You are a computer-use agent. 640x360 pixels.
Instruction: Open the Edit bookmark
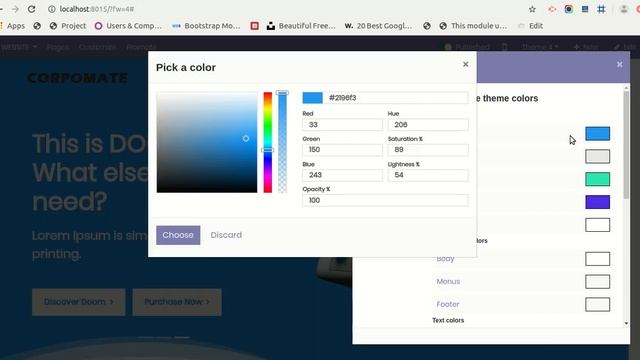pyautogui.click(x=530, y=26)
